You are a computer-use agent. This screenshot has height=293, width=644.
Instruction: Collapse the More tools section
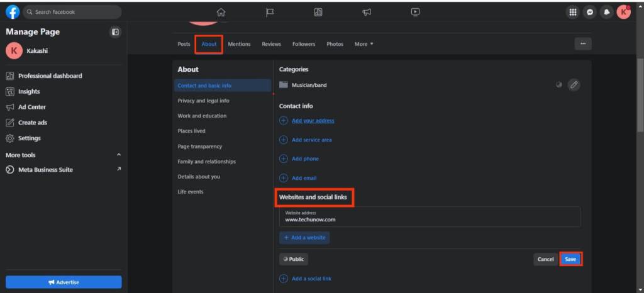pyautogui.click(x=119, y=155)
